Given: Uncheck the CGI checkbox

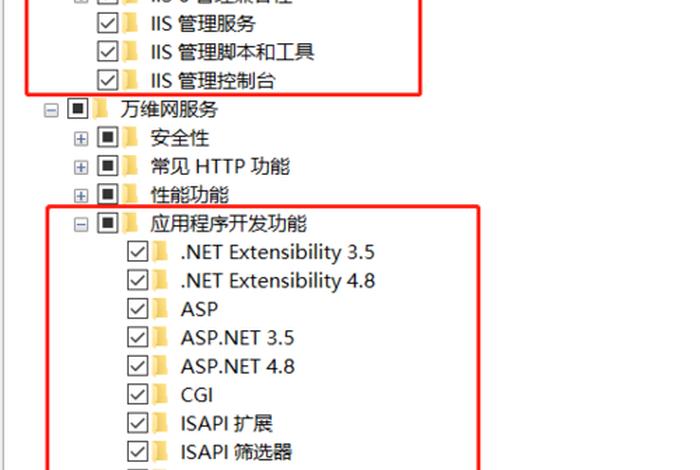Looking at the screenshot, I should tap(138, 395).
